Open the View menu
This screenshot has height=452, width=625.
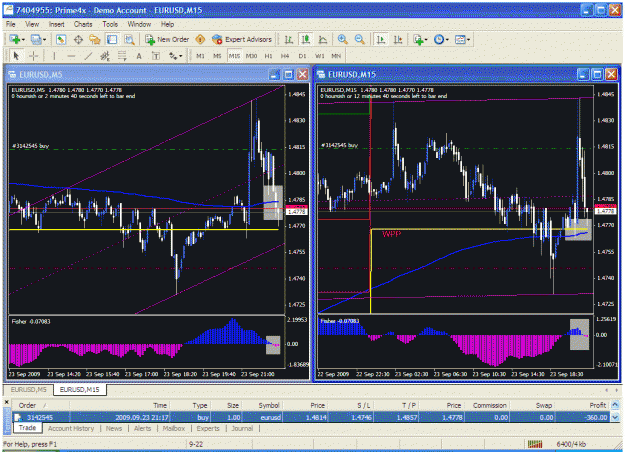(x=32, y=24)
